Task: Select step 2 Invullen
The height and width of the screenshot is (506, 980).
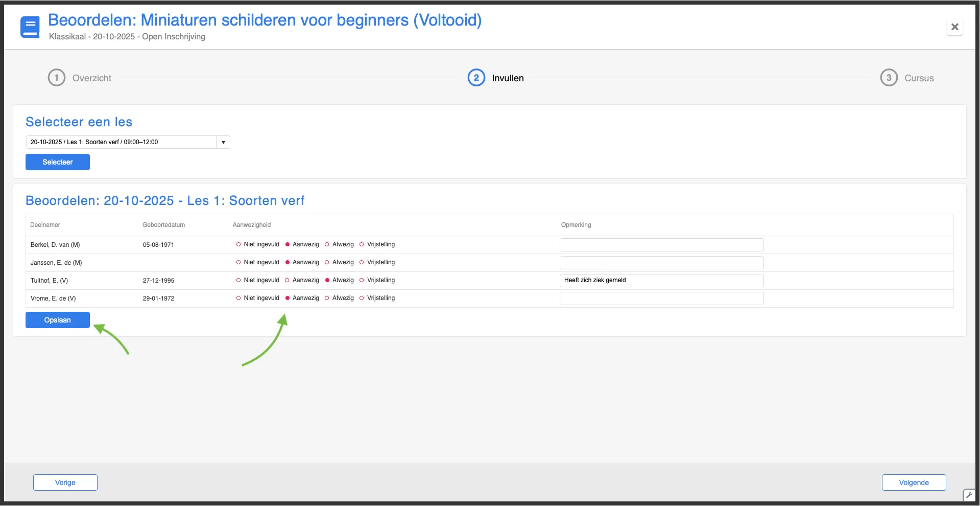Action: tap(496, 78)
